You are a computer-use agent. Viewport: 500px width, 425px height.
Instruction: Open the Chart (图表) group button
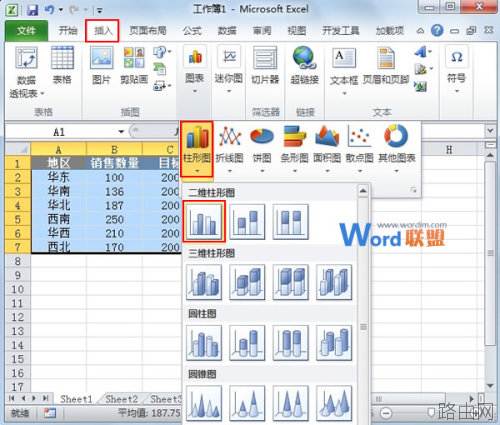[195, 70]
